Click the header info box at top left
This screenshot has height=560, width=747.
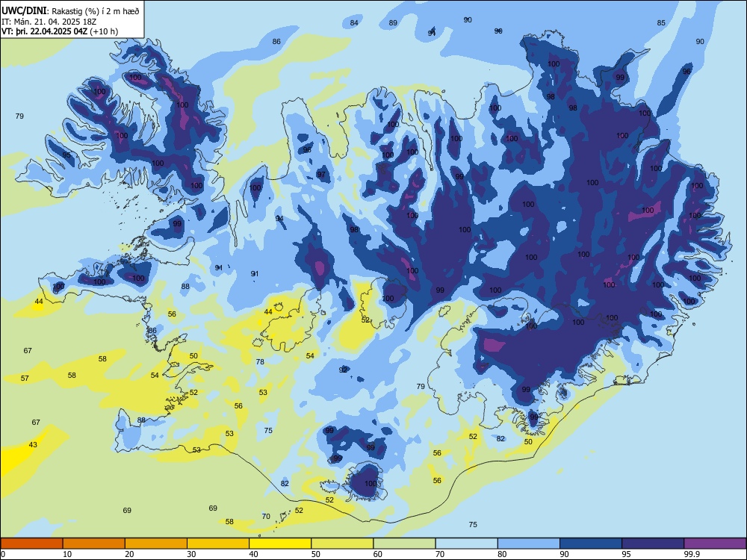(72, 19)
